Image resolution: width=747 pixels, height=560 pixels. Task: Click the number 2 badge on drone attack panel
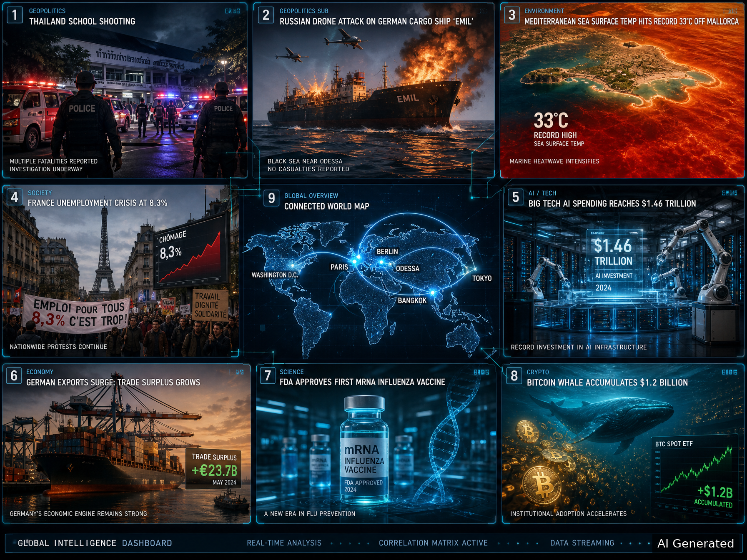(x=266, y=15)
